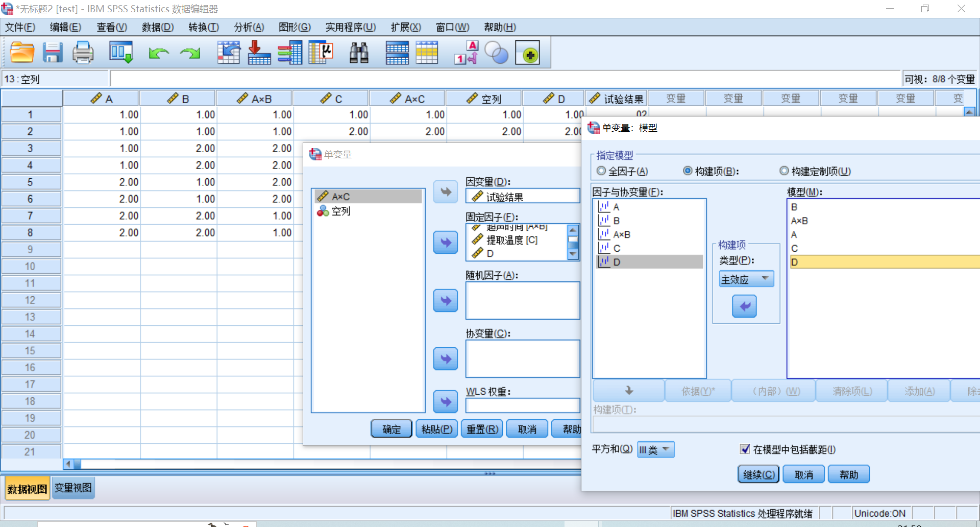Select factor A×B in 因子与协变量 list
980x527 pixels.
point(621,234)
